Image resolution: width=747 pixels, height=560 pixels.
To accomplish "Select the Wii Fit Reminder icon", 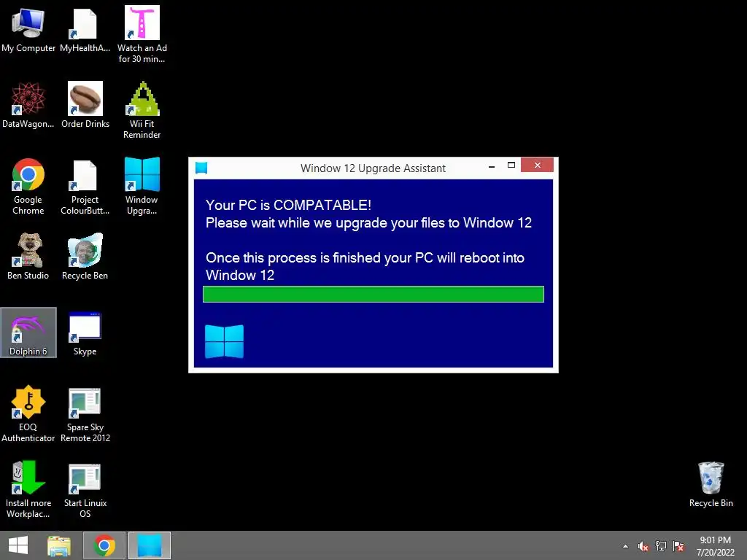I will pos(142,110).
